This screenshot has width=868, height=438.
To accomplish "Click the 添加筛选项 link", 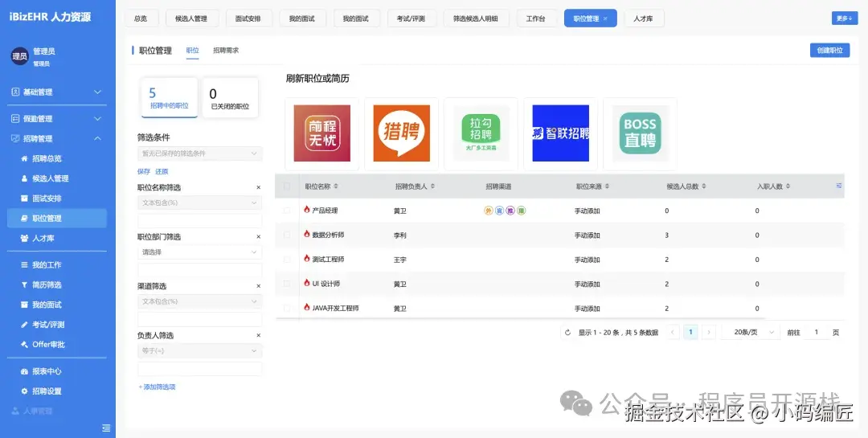I will click(158, 387).
